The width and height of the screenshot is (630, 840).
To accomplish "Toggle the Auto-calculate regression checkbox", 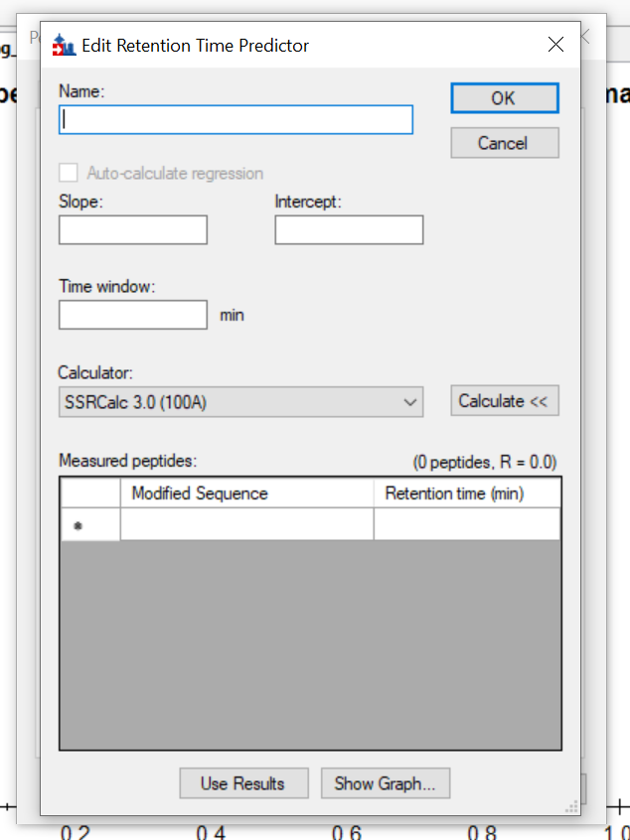I will [69, 173].
